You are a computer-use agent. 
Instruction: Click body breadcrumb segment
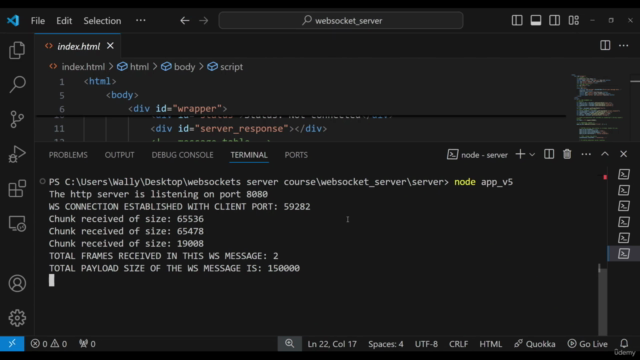[184, 67]
